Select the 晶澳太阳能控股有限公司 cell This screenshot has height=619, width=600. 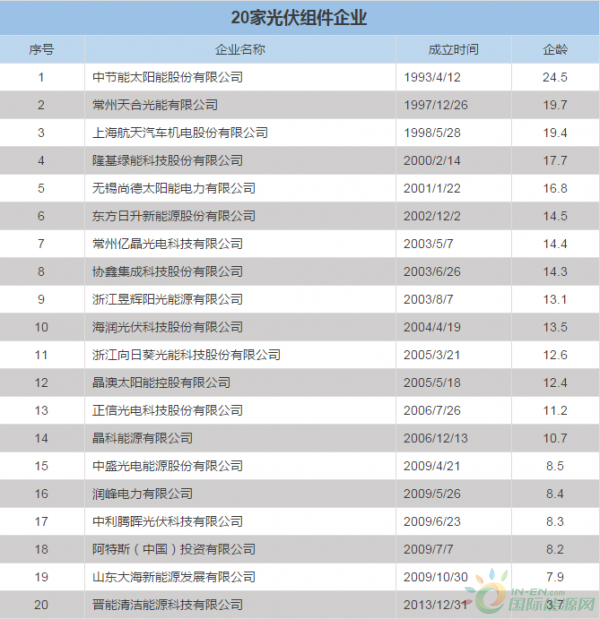click(x=161, y=382)
